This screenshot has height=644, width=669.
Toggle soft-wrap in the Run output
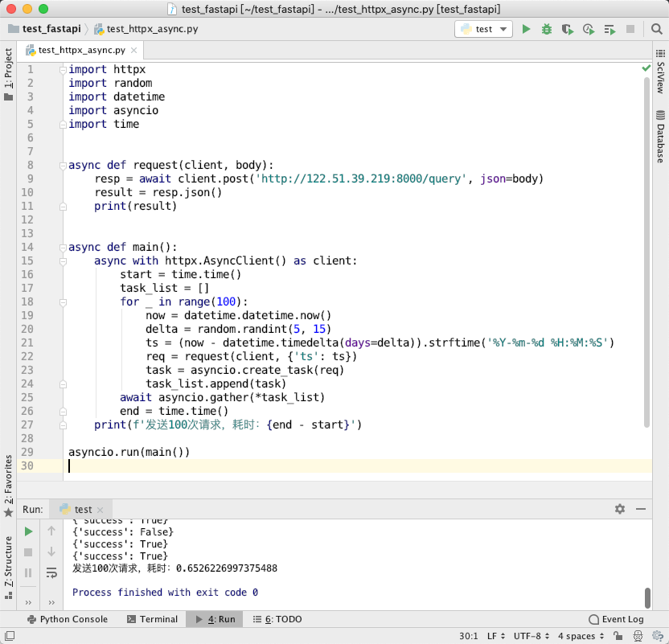click(x=51, y=572)
